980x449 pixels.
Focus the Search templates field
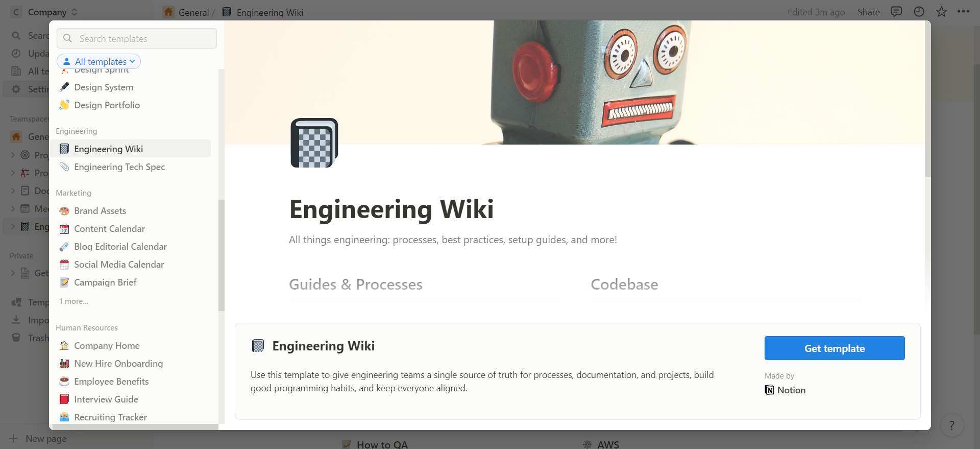tap(137, 38)
